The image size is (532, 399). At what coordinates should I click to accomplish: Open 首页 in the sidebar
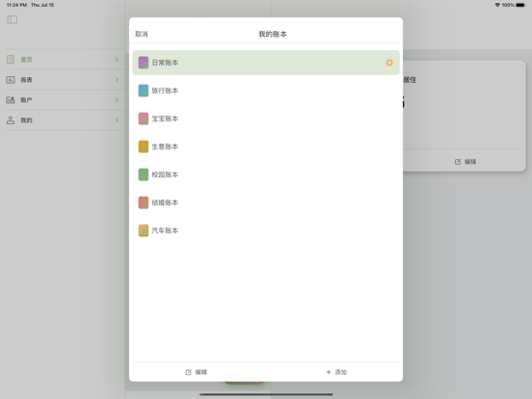point(66,60)
